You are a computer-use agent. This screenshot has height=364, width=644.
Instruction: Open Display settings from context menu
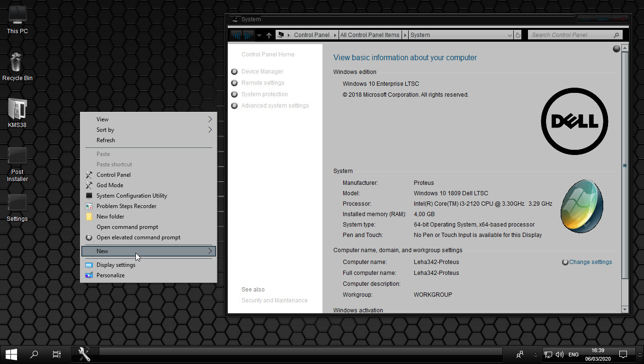(149, 265)
